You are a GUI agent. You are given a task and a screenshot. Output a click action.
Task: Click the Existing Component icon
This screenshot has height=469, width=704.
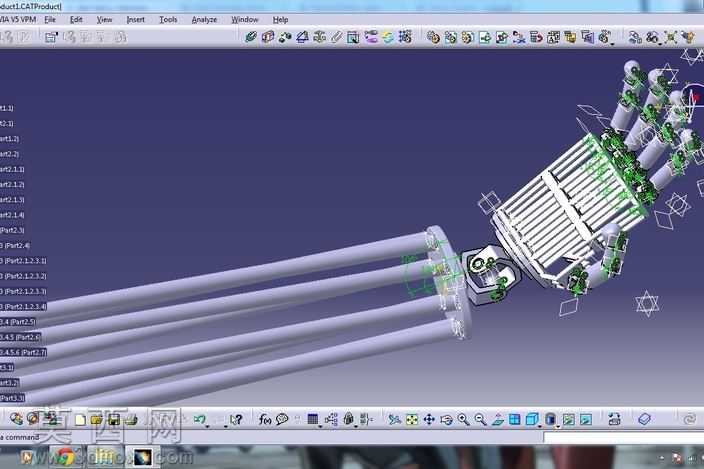click(484, 37)
